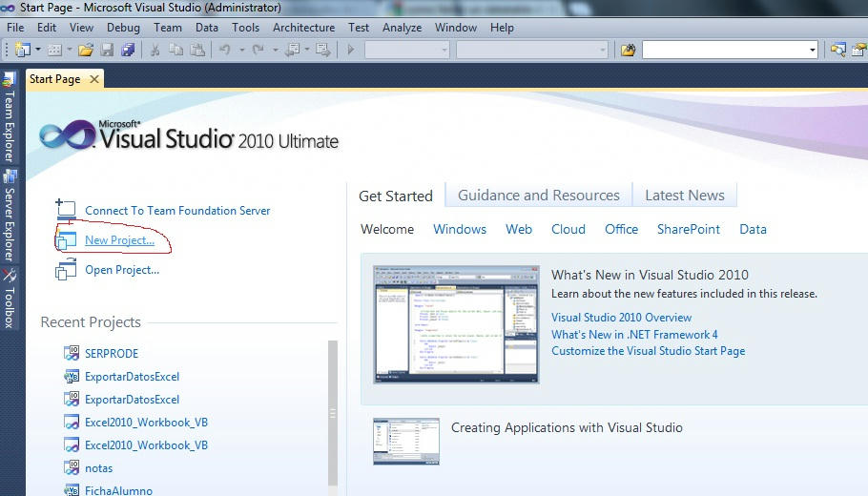The height and width of the screenshot is (496, 868).
Task: Open the Window menu
Action: [x=456, y=27]
